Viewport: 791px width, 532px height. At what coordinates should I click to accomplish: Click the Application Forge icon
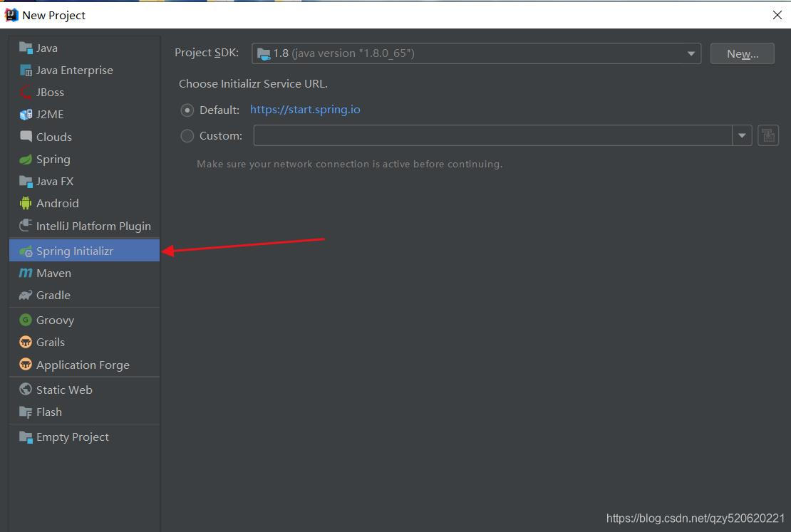(x=26, y=364)
